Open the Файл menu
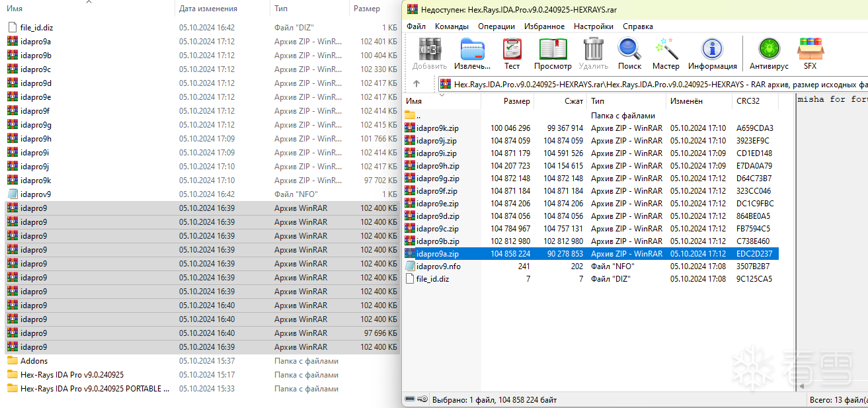This screenshot has width=868, height=408. pyautogui.click(x=416, y=26)
